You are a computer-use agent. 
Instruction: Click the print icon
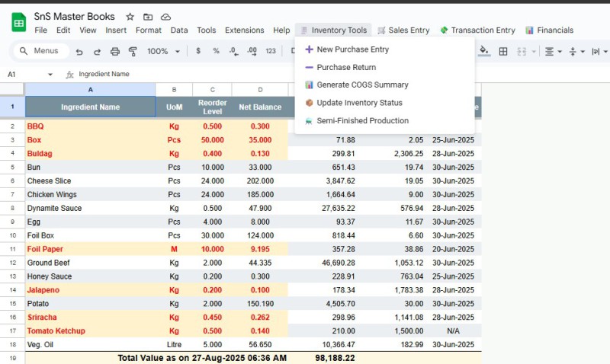coord(115,51)
